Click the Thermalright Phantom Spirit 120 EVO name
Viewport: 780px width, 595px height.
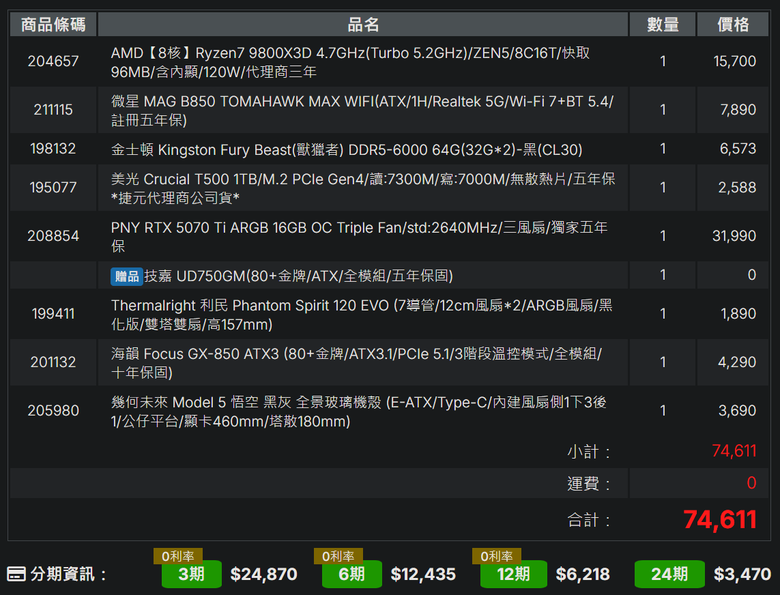coord(362,315)
